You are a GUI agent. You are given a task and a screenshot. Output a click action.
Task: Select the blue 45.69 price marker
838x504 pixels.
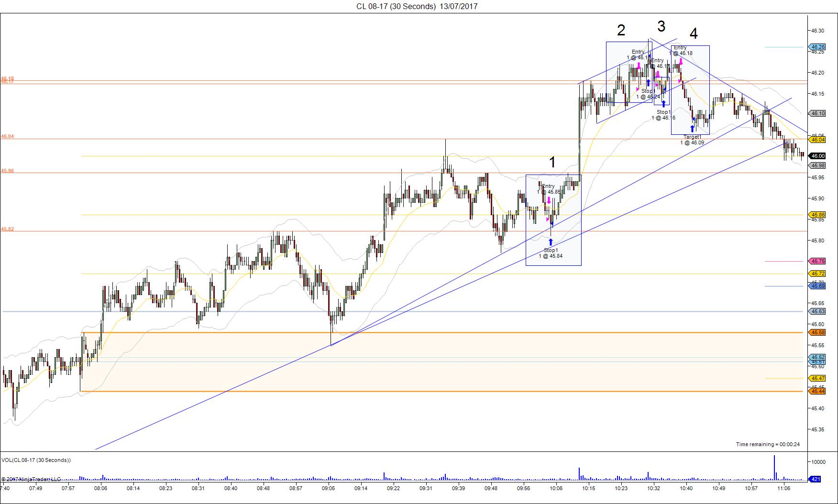[x=817, y=286]
